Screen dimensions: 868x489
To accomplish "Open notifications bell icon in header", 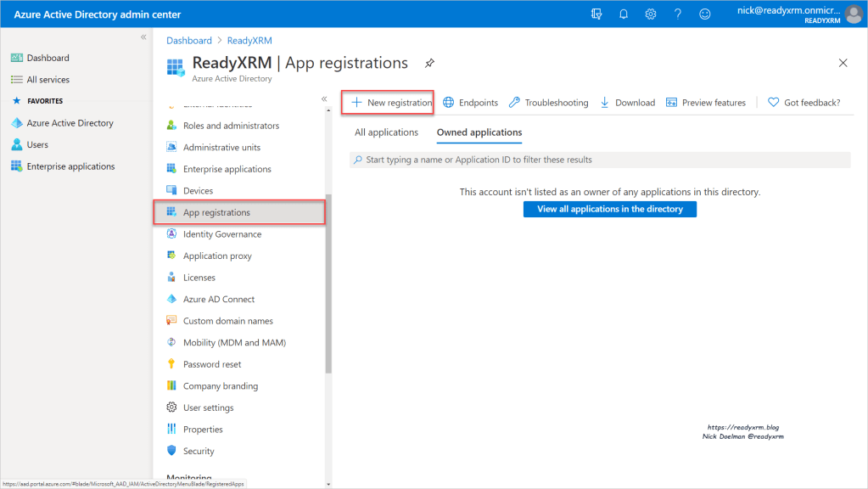I will point(624,14).
